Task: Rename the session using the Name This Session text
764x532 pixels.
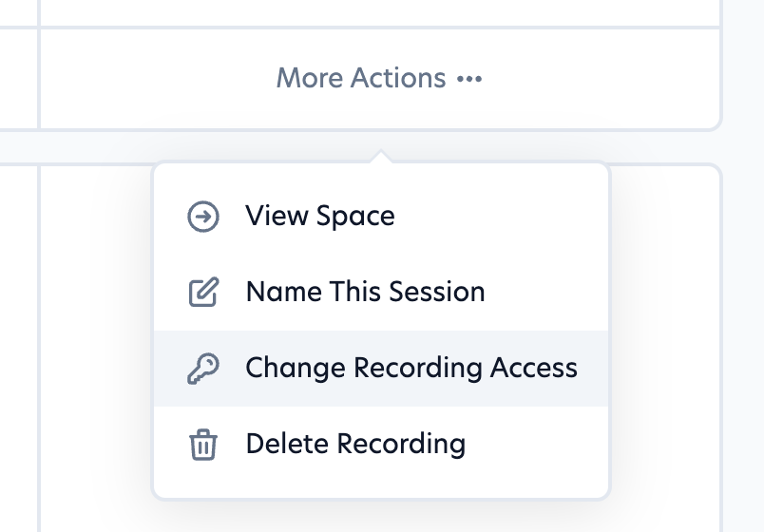Action: (x=365, y=293)
